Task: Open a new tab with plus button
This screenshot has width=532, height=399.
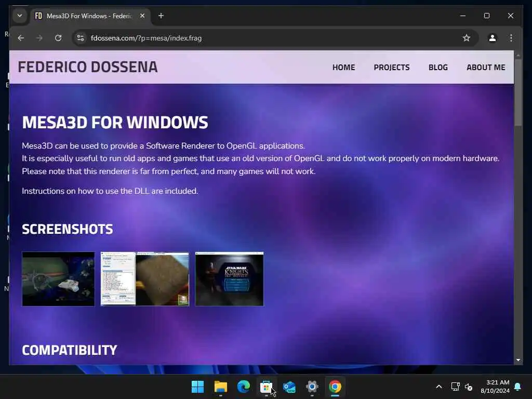Action: [x=161, y=16]
